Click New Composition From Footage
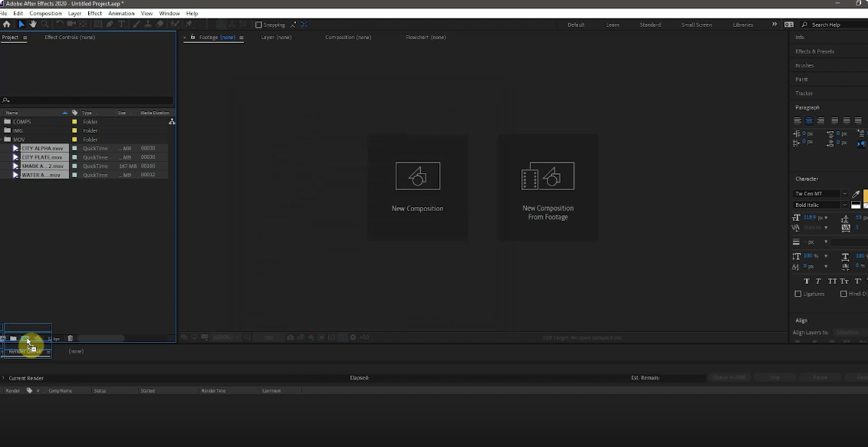Image resolution: width=868 pixels, height=447 pixels. [x=548, y=187]
